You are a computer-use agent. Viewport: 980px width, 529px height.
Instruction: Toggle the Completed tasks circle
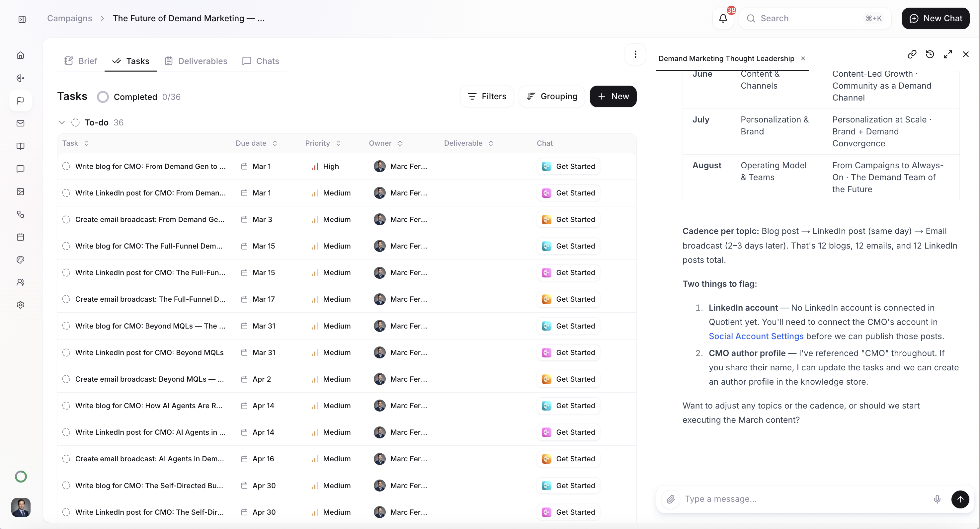[x=103, y=97]
